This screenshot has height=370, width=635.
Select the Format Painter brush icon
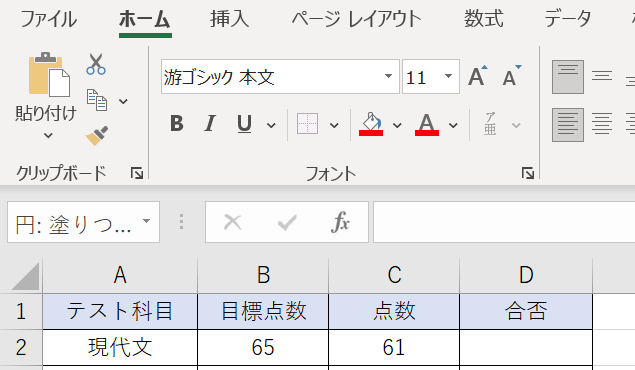coord(97,136)
